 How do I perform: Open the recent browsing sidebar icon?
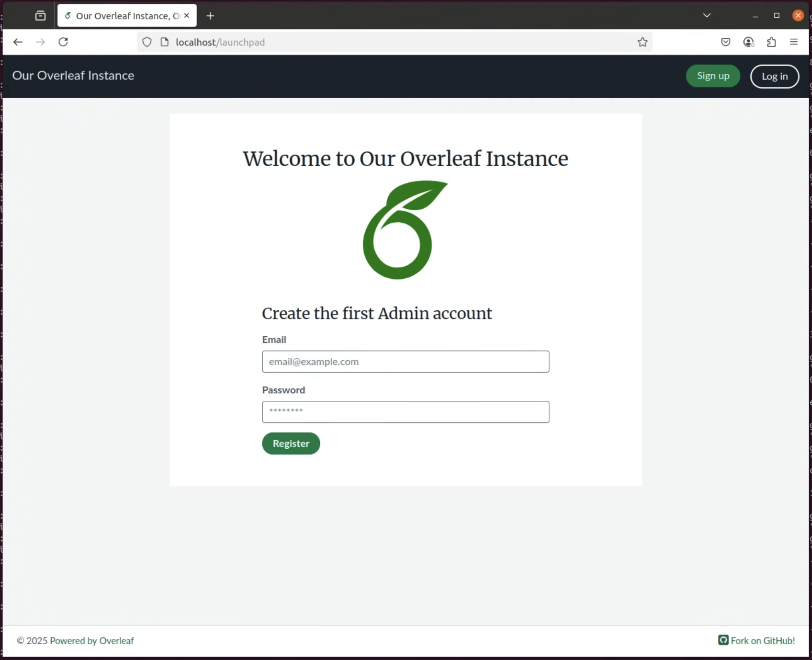click(40, 15)
